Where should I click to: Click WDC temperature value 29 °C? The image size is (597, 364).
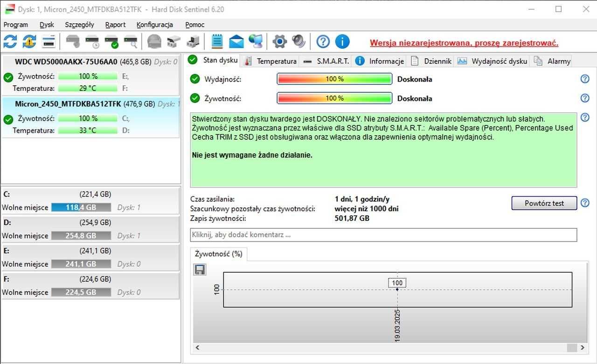(88, 88)
